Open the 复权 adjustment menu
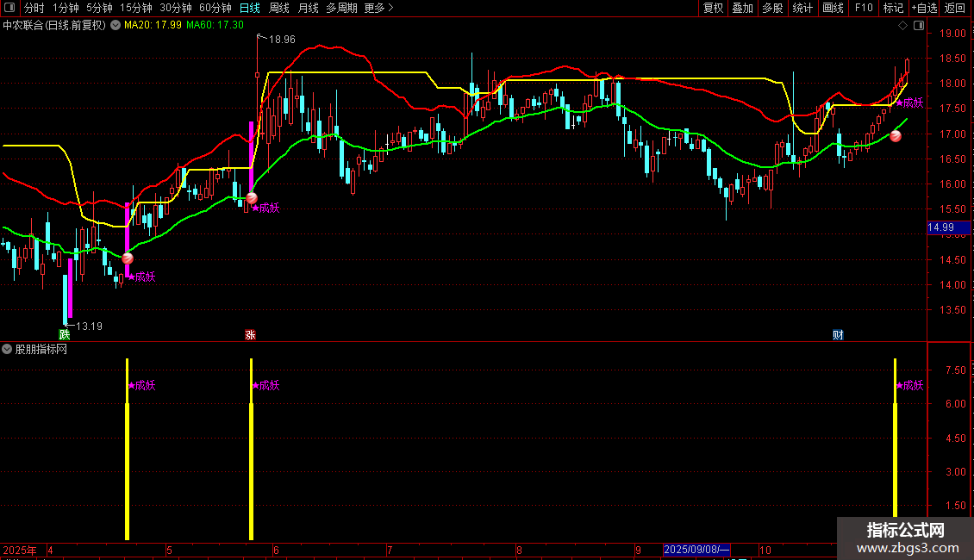 [x=713, y=8]
